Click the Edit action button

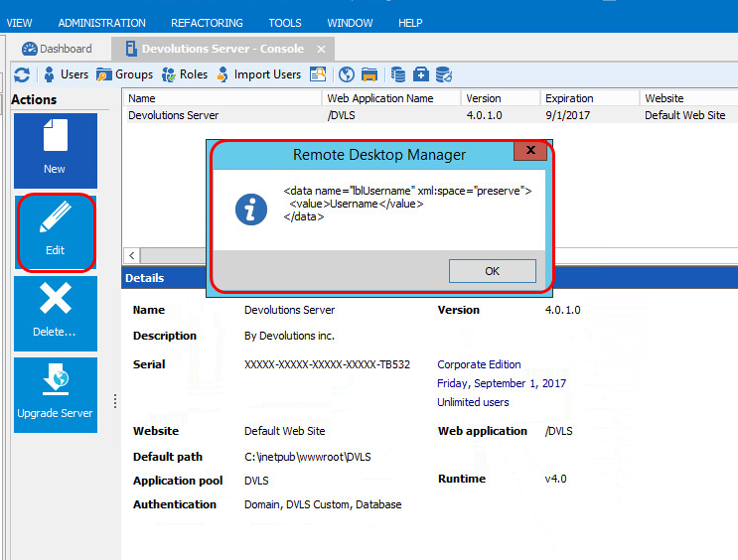(x=56, y=232)
